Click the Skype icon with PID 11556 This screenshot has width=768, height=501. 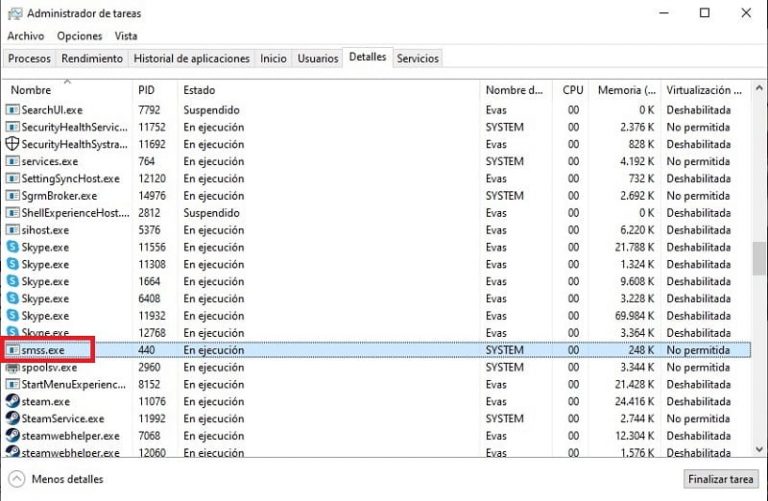click(13, 247)
